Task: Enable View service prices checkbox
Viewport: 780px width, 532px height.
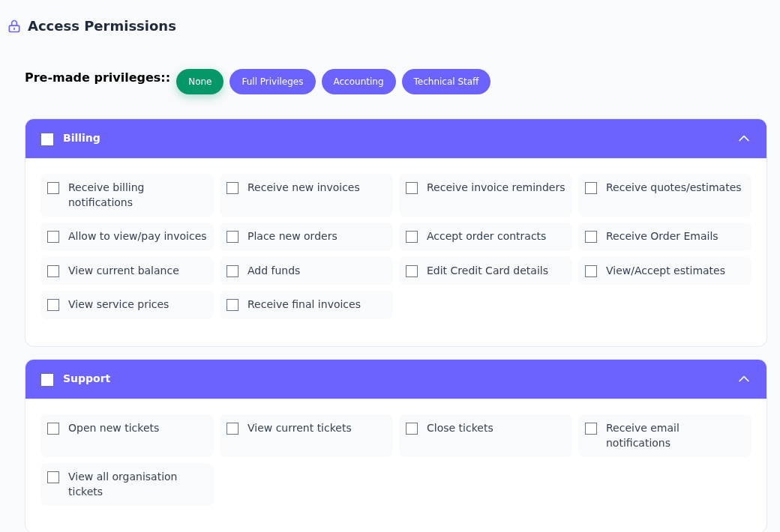Action: point(53,305)
